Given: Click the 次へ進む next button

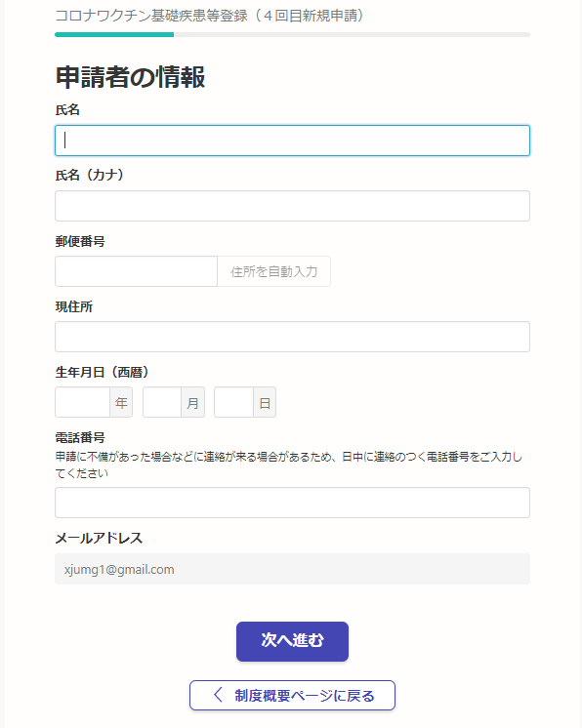Looking at the screenshot, I should pos(292,642).
